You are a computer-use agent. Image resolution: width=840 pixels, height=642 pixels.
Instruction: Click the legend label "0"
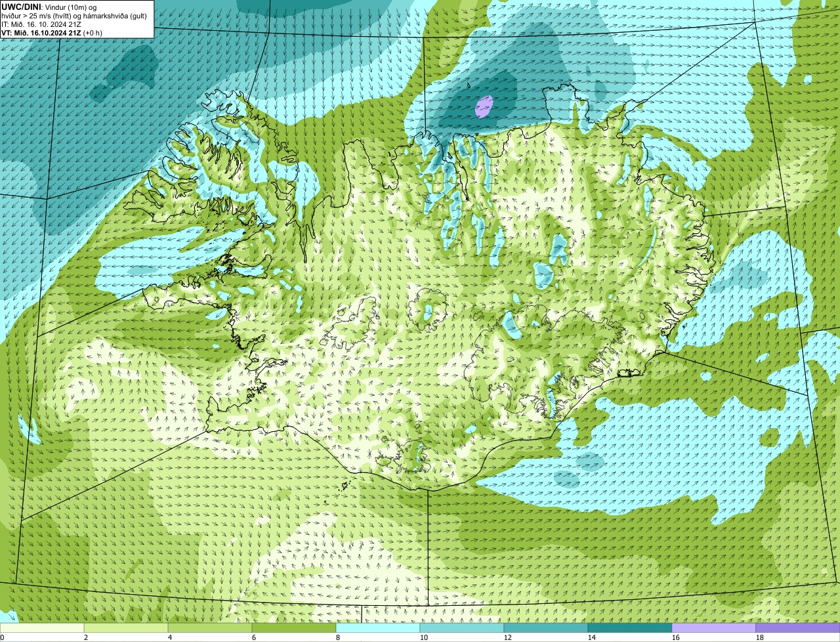[2, 637]
